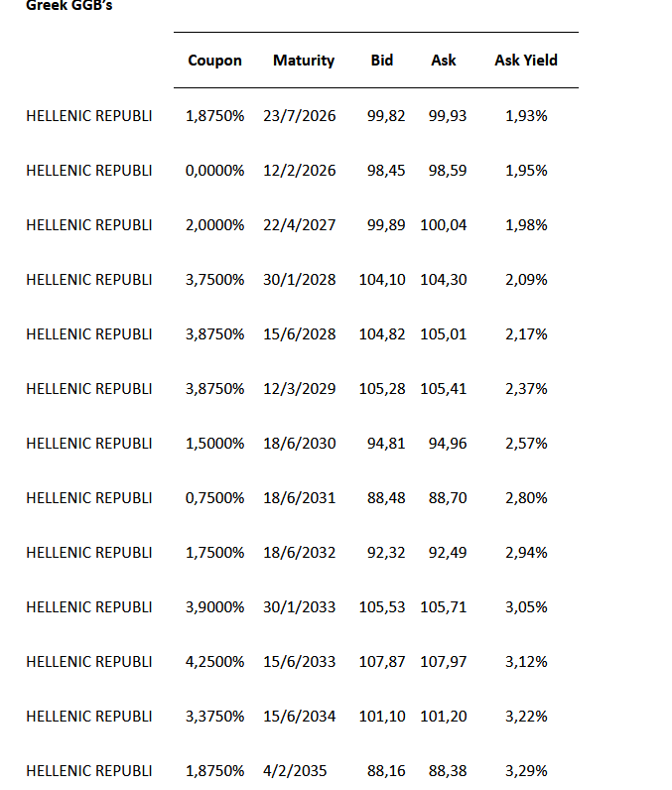Click the Coupon column header
The height and width of the screenshot is (790, 672).
[214, 61]
